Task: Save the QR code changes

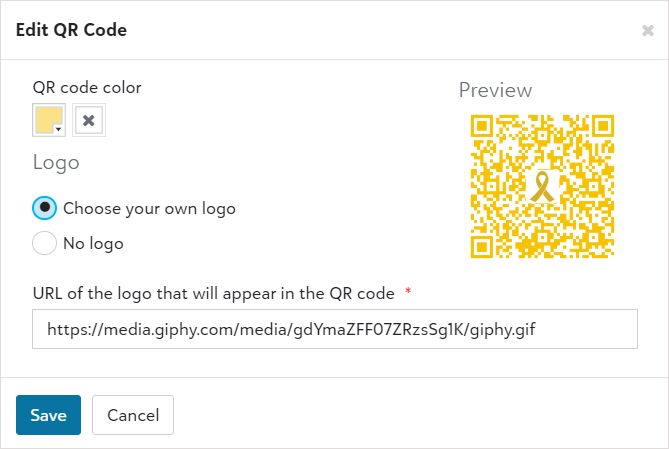Action: pyautogui.click(x=49, y=415)
